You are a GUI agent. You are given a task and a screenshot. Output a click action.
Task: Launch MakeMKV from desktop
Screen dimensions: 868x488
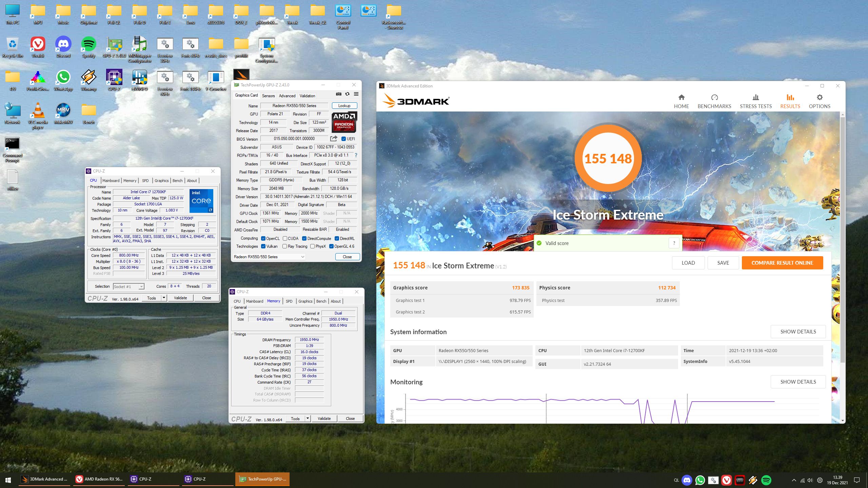click(63, 114)
